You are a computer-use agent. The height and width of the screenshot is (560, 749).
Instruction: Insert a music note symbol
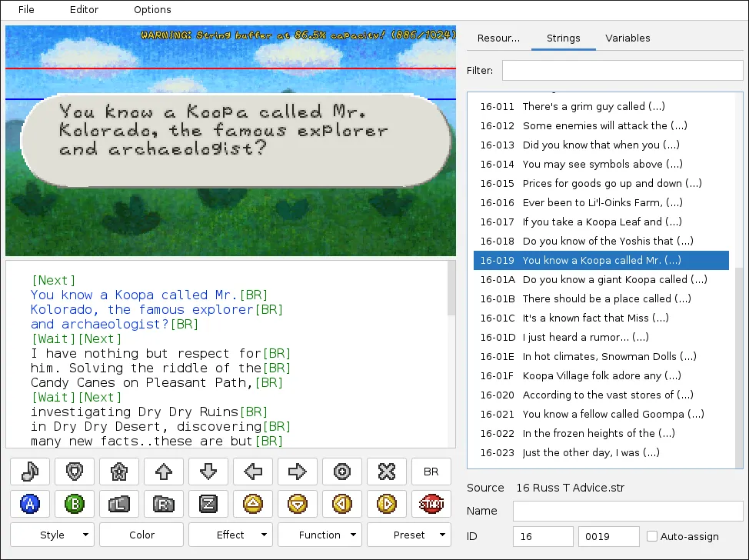click(30, 472)
